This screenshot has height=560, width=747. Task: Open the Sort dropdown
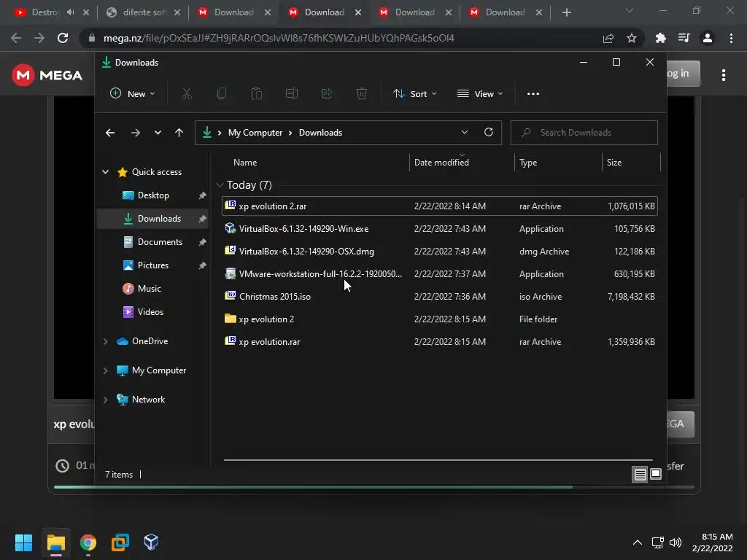pyautogui.click(x=414, y=94)
